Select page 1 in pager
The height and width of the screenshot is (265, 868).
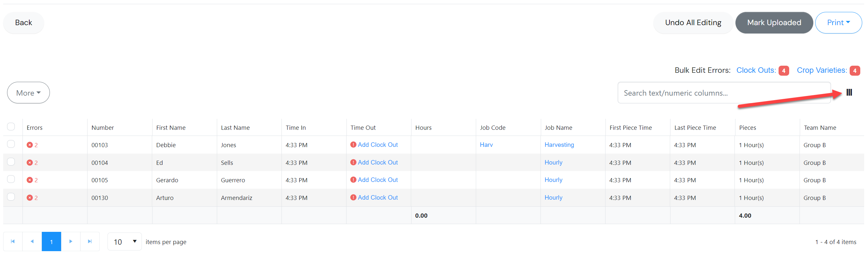click(x=51, y=241)
